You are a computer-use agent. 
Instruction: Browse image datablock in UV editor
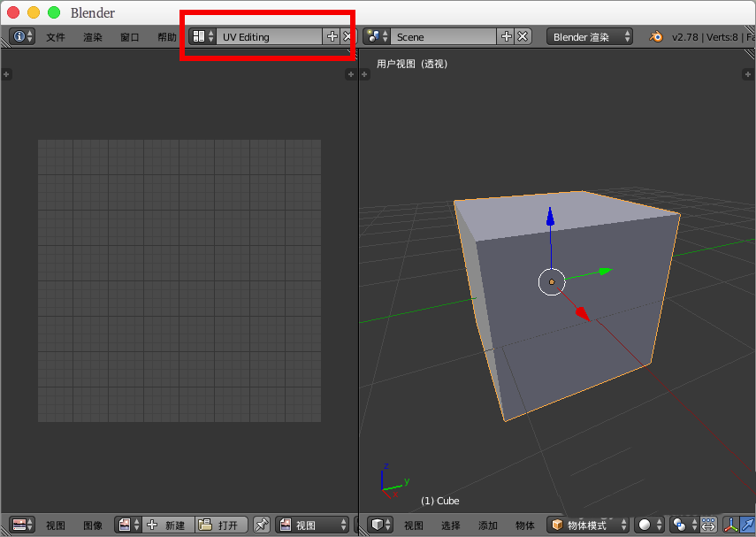coord(128,525)
